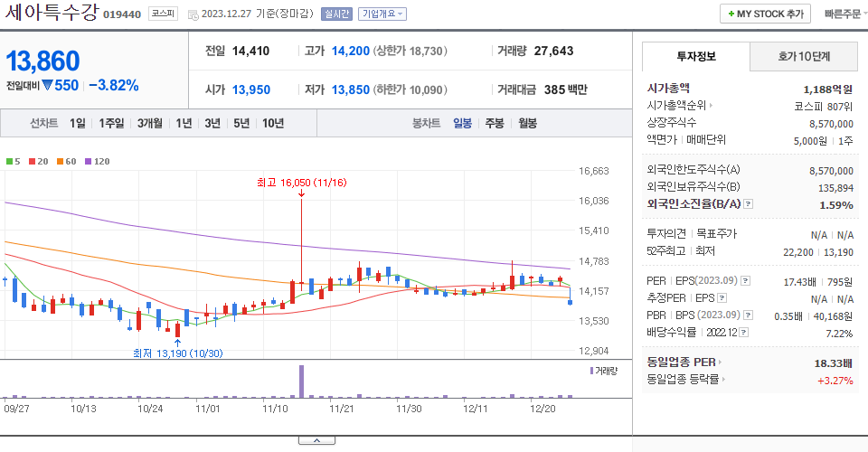Click the help icon next to 배당수익률 2022.12
This screenshot has height=452, width=868.
[x=744, y=333]
